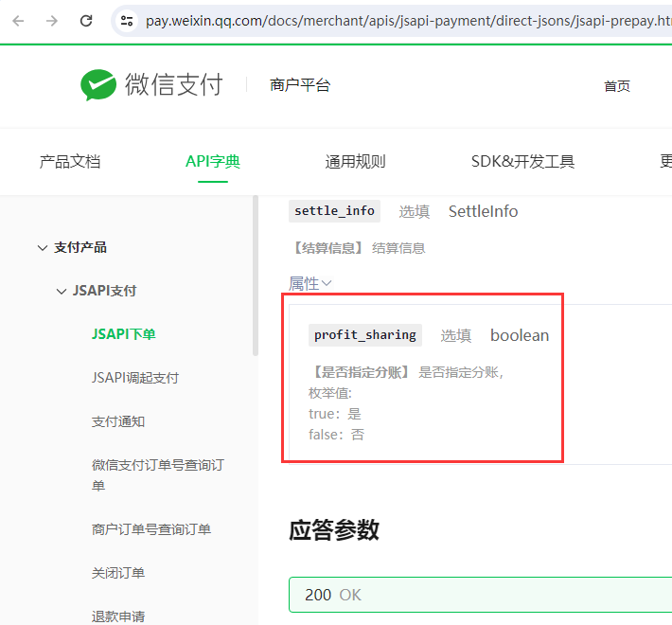Screen dimensions: 672x625
Task: Click the 【是否指定分账】 description text
Action: point(406,372)
